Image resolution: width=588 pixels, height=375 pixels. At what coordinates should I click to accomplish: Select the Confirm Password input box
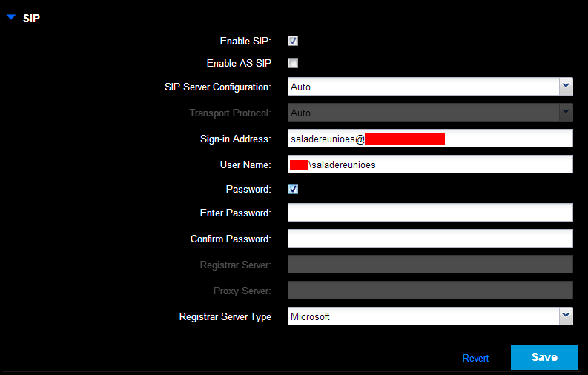pyautogui.click(x=430, y=238)
